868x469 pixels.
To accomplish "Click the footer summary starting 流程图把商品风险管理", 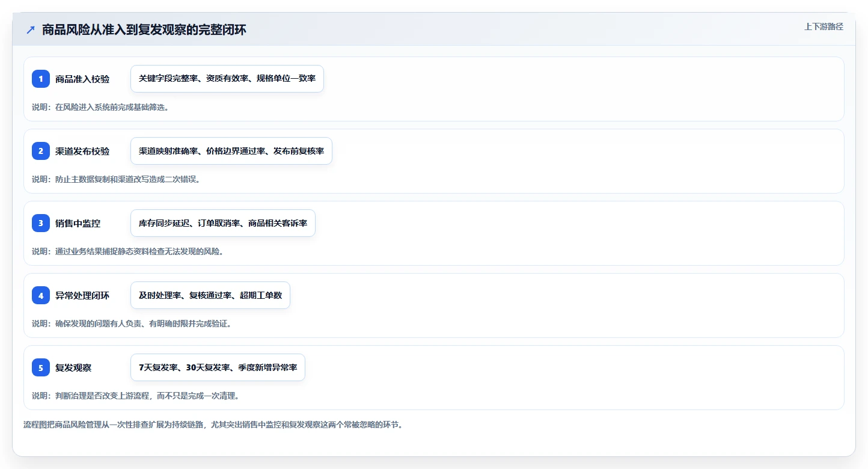I will click(213, 425).
